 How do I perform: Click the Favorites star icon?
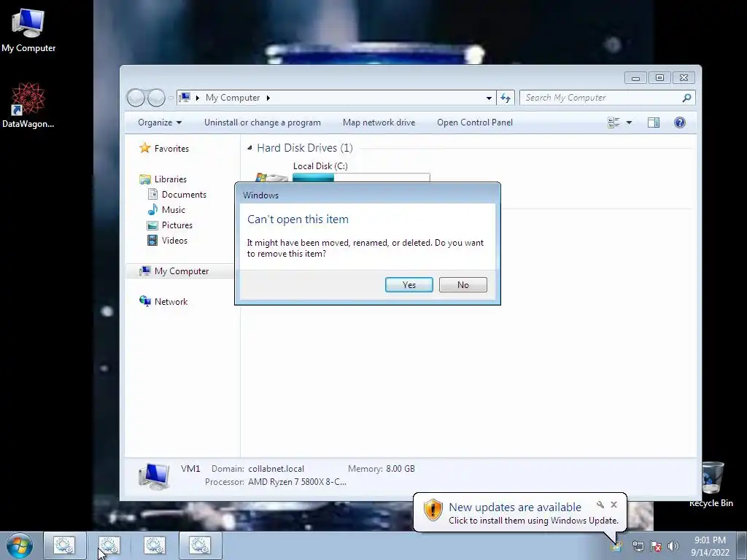(145, 148)
